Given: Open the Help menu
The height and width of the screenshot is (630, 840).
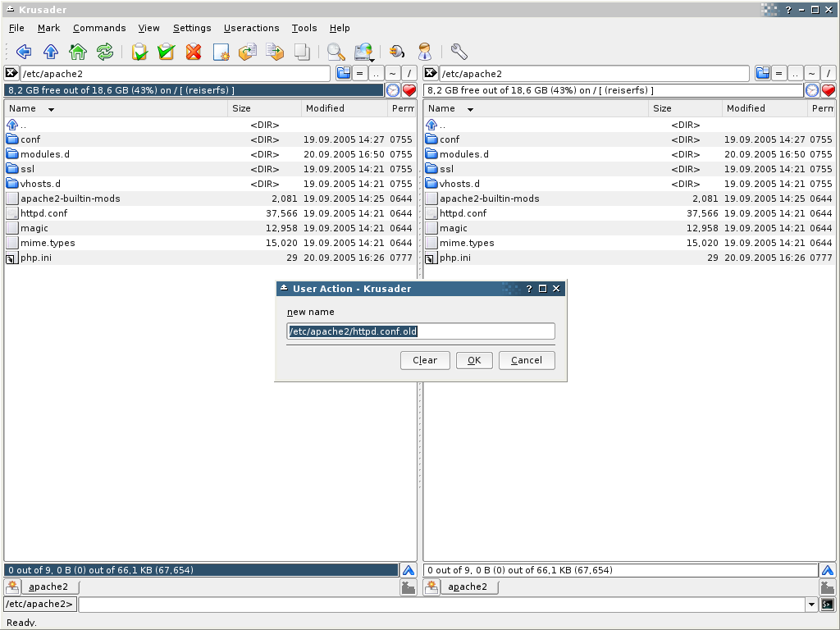Looking at the screenshot, I should (x=340, y=28).
